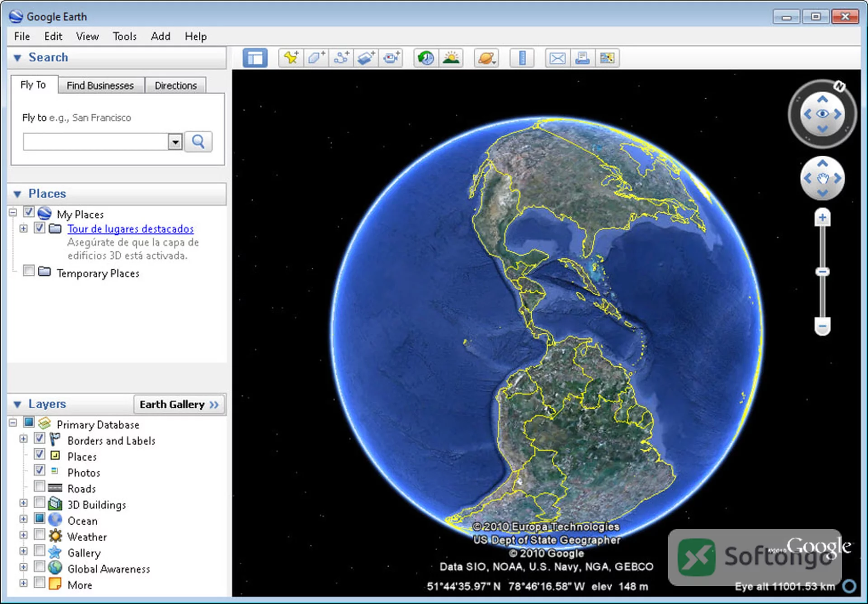Switch to the Find Businesses tab
This screenshot has height=604, width=868.
[x=100, y=86]
